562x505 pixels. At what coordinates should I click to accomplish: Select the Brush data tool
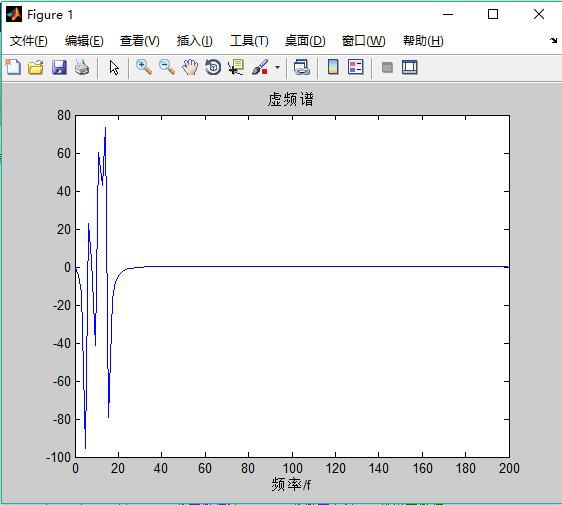point(261,67)
